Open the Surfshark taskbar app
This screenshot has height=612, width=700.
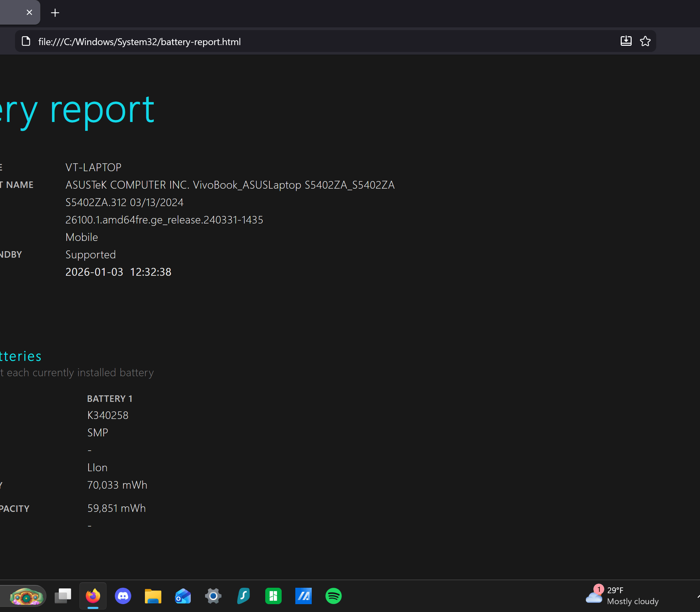243,596
